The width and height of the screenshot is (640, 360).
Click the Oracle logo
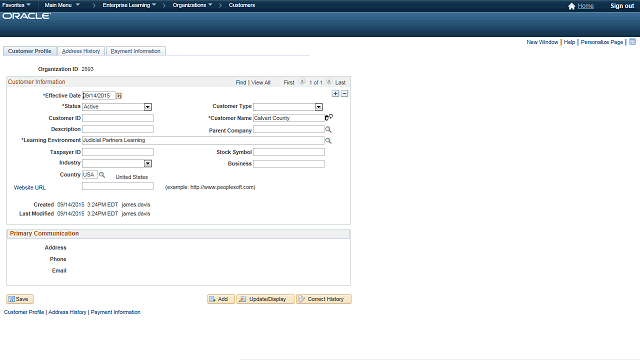(27, 16)
